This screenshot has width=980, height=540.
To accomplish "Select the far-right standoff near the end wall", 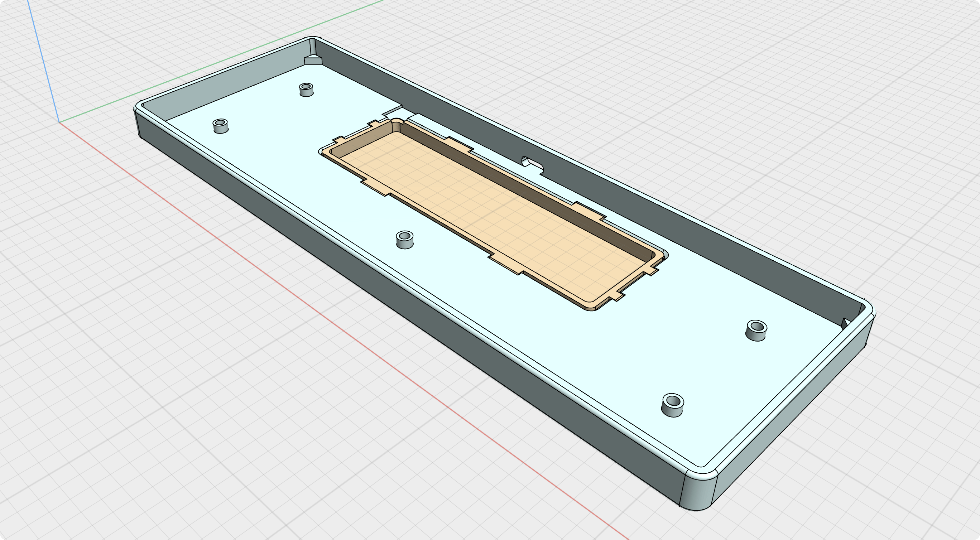I will pos(756,330).
